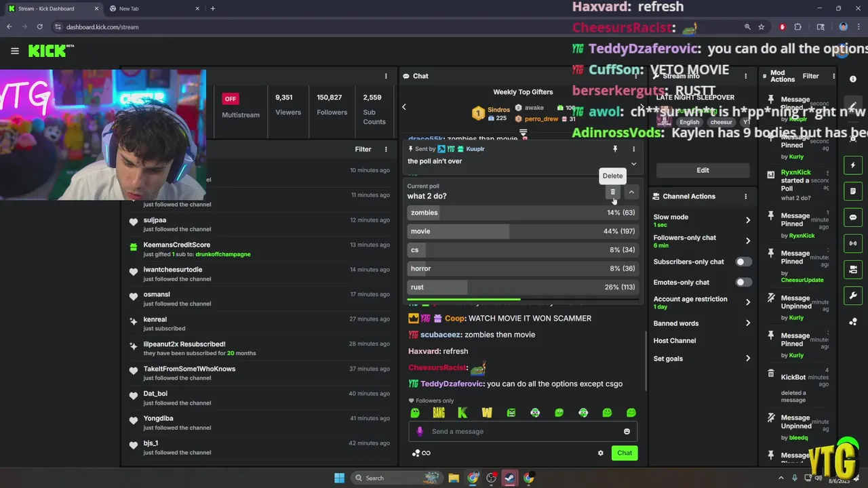
Task: Open the Kick hamburger menu
Action: (x=14, y=51)
